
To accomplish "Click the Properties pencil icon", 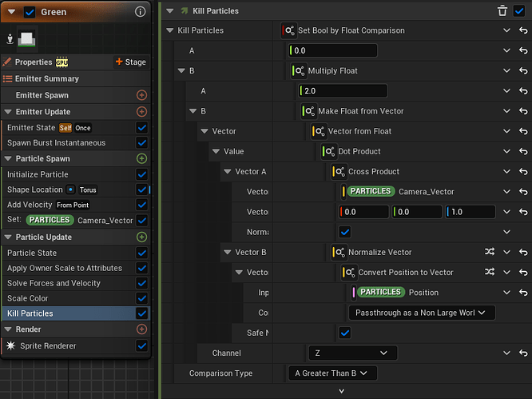I will coord(7,62).
